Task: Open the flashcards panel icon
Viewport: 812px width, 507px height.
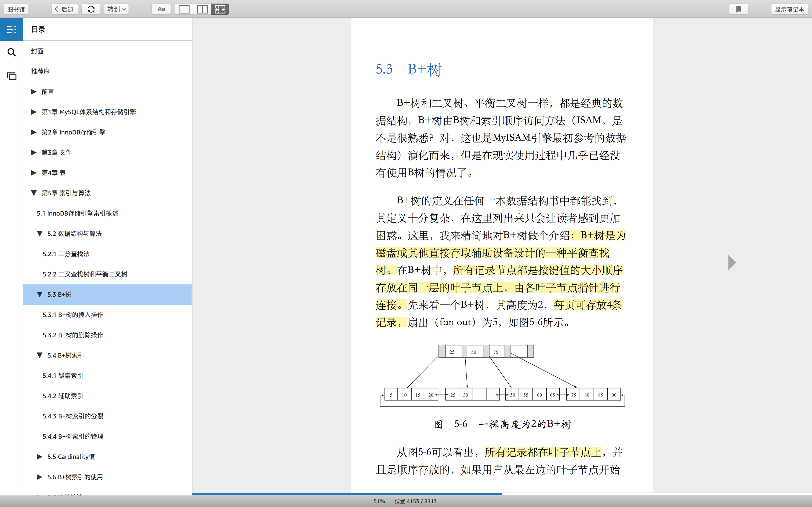Action: pyautogui.click(x=11, y=76)
